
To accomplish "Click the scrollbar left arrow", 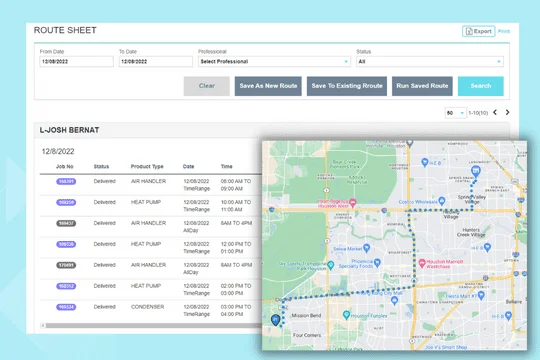I will [x=43, y=326].
